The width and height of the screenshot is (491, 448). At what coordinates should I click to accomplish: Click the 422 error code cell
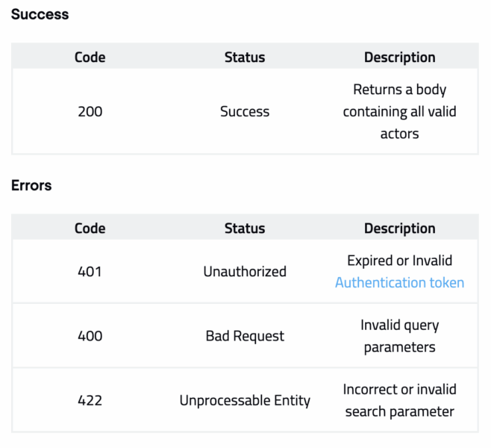pyautogui.click(x=90, y=400)
